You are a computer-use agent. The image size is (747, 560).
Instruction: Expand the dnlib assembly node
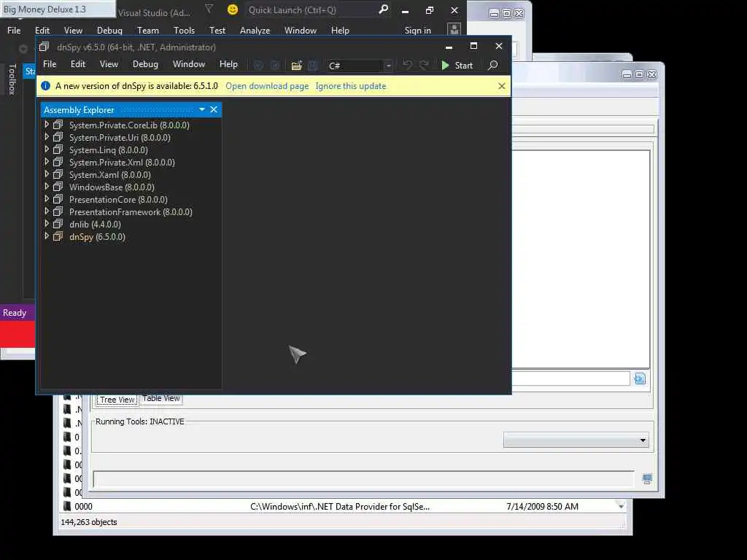[47, 223]
